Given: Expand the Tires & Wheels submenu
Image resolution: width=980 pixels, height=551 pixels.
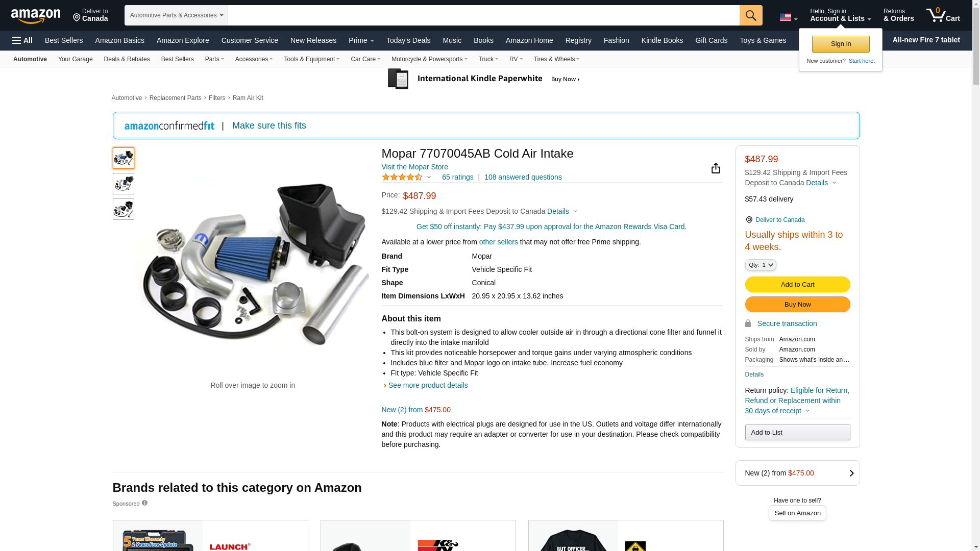Looking at the screenshot, I should (556, 59).
